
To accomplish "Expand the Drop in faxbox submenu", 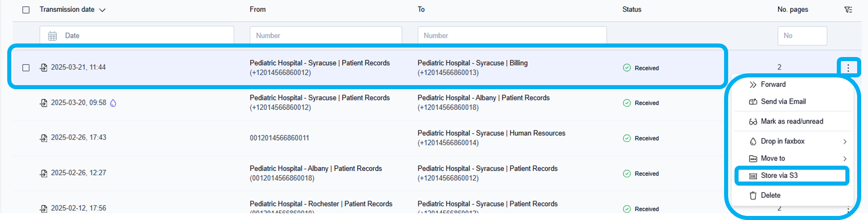I will [x=844, y=142].
